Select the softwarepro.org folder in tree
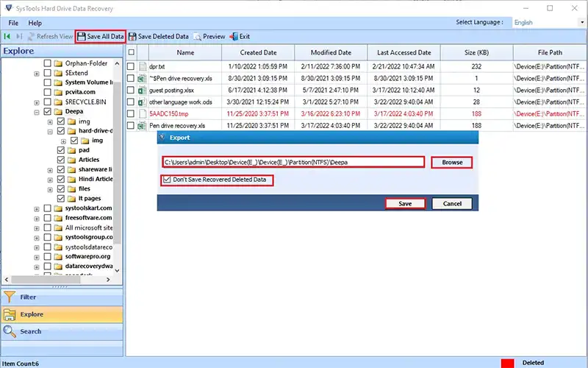Viewport: 588px width, 368px height. (87, 256)
